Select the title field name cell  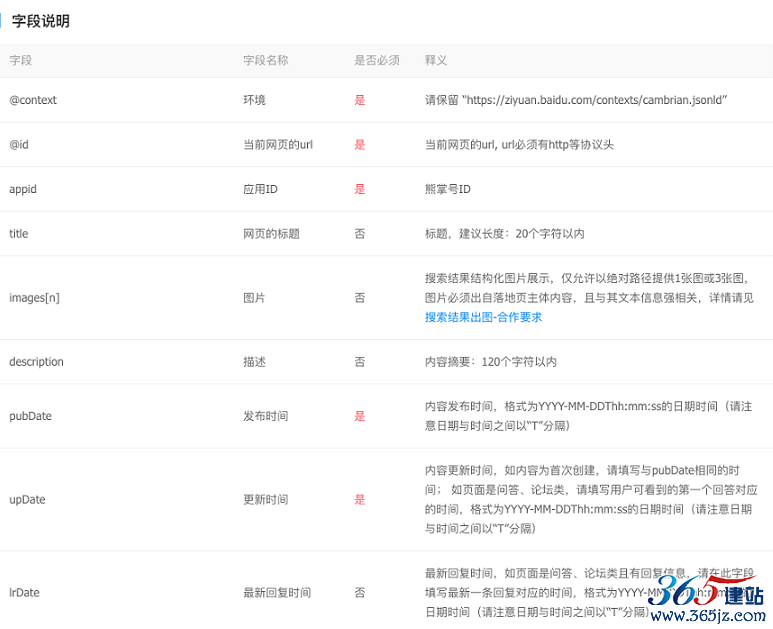(x=18, y=234)
